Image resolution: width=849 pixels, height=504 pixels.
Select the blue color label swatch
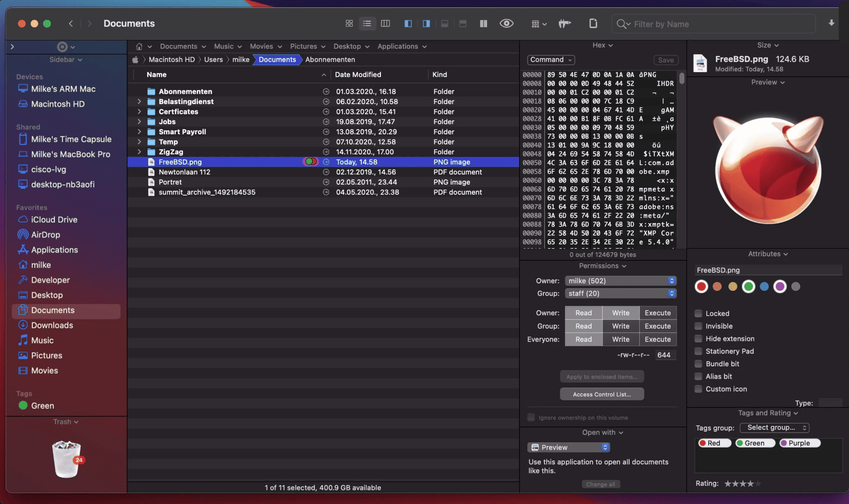(764, 287)
